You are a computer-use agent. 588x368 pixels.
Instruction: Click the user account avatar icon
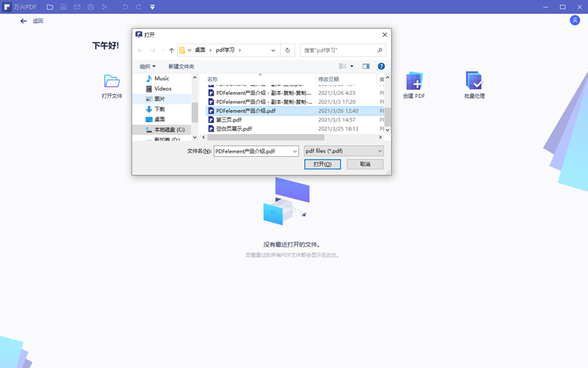pos(575,21)
